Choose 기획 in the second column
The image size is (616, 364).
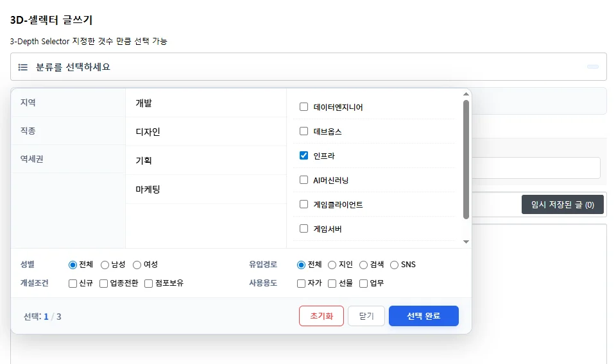tap(206, 160)
